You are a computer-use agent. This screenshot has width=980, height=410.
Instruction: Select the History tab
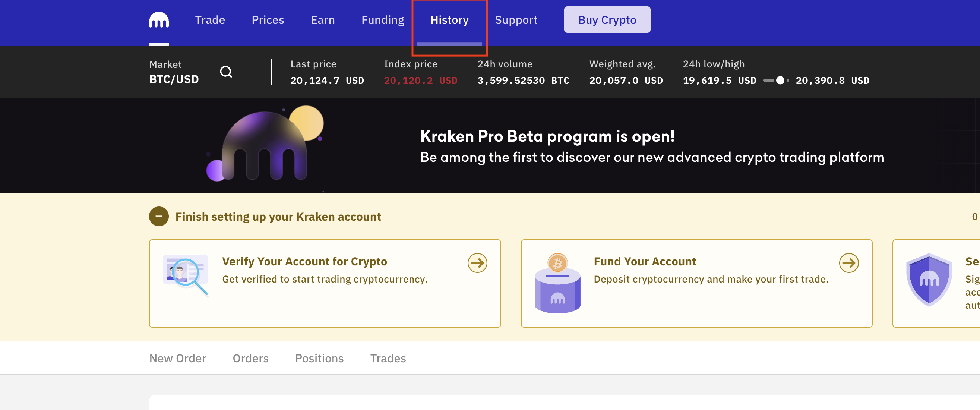point(449,20)
